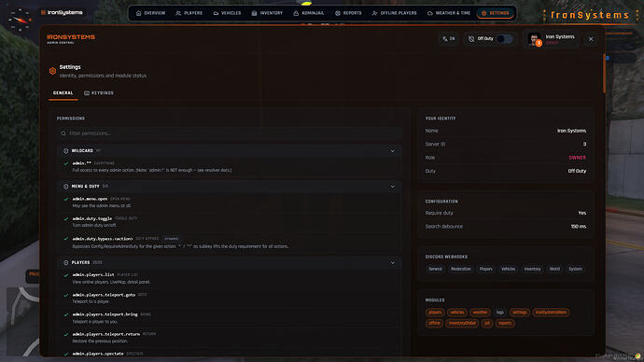Collapse the Wildcard permission group chevron
Viewport: 644px width, 362px height.
click(x=392, y=151)
